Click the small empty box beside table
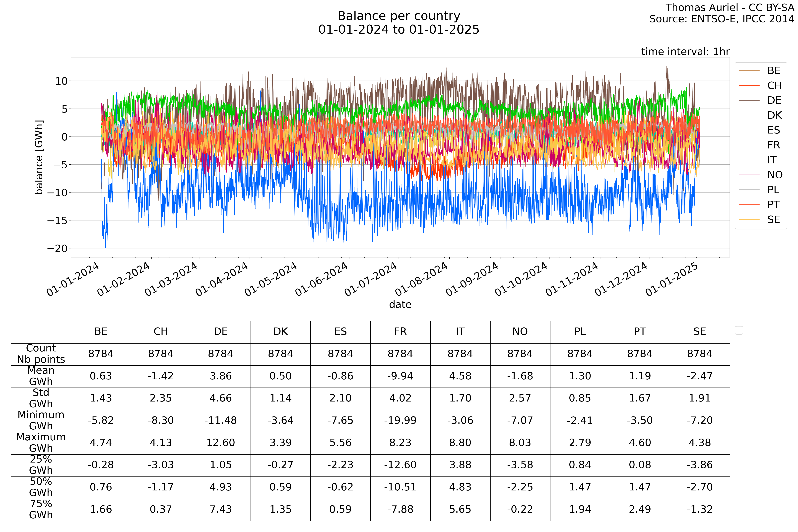798x532 pixels. tap(739, 330)
